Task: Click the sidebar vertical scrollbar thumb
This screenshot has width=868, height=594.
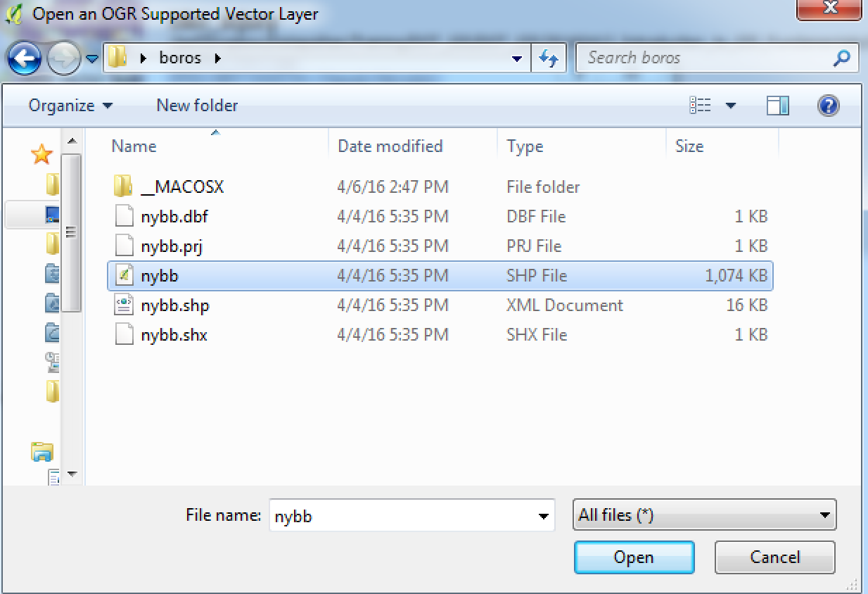Action: click(71, 232)
